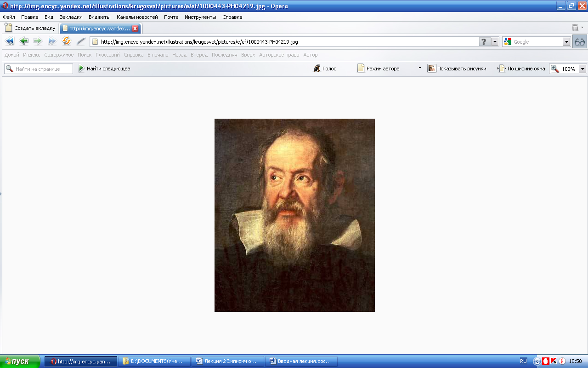The image size is (588, 368).
Task: Click the 'Голос' voice button
Action: tap(324, 69)
